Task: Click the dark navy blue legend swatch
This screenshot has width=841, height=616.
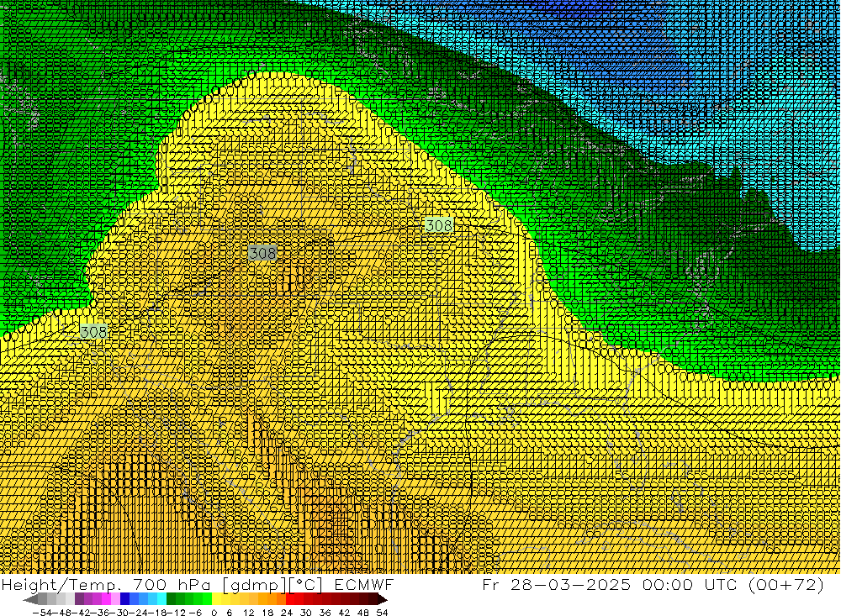Action: click(124, 599)
